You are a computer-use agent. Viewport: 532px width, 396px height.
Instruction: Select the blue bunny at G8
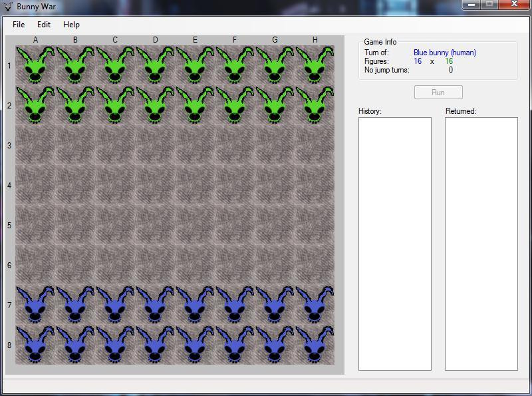(275, 345)
